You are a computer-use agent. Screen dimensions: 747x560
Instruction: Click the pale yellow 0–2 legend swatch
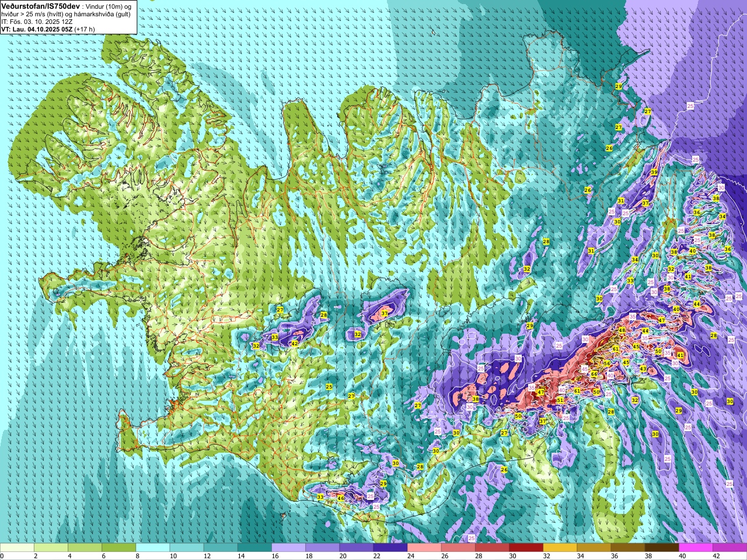coord(17,548)
